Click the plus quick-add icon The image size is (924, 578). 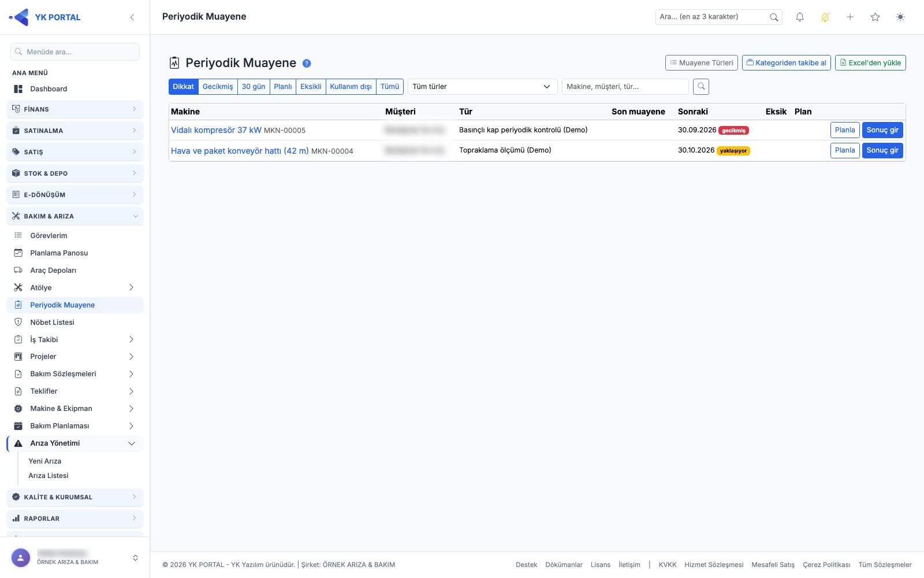click(850, 17)
